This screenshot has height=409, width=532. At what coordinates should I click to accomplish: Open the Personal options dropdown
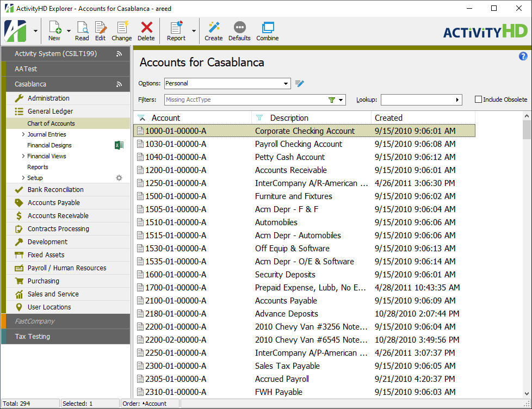[x=286, y=84]
